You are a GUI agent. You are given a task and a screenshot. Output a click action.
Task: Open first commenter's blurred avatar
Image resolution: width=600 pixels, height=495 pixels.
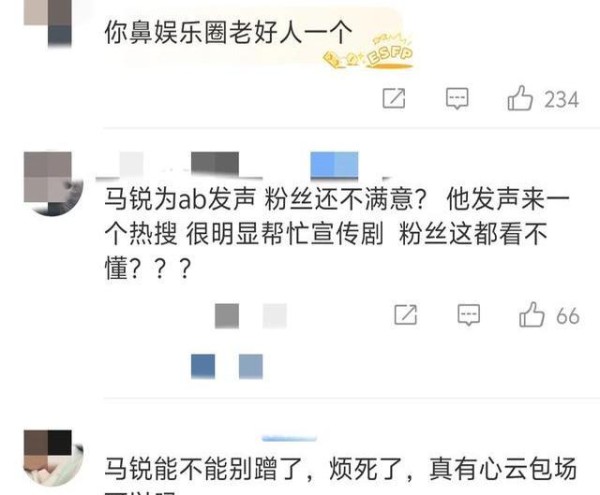coord(48,23)
